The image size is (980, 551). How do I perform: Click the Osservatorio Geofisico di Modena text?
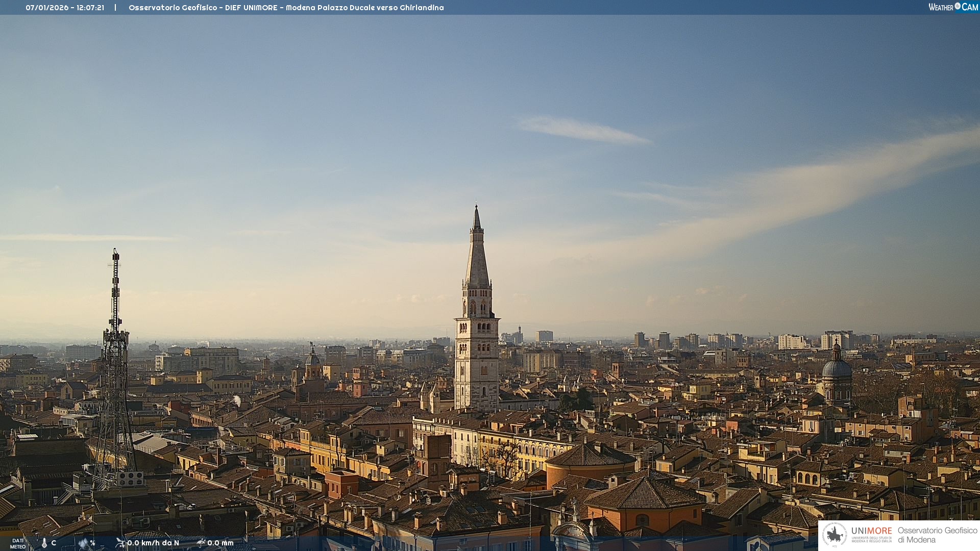937,535
